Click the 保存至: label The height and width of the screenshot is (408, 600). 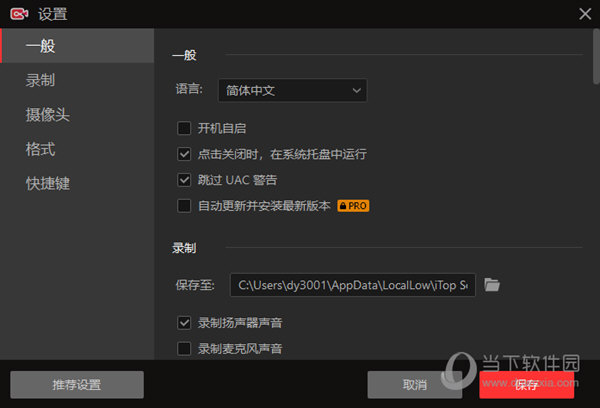coord(195,285)
